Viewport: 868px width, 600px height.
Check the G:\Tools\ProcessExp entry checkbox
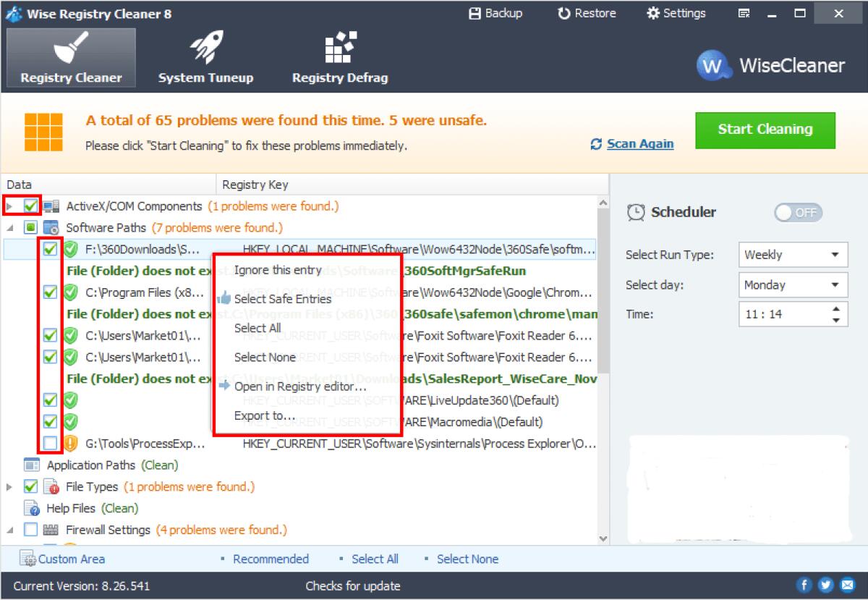48,444
